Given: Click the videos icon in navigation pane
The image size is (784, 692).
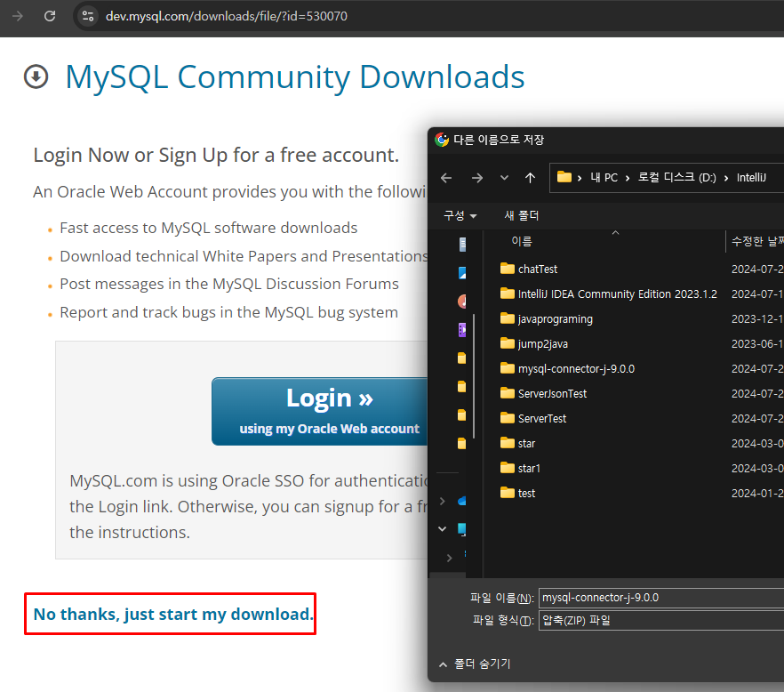Looking at the screenshot, I should click(x=462, y=330).
